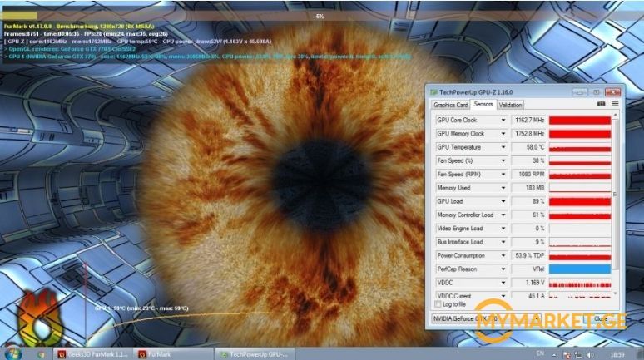Image resolution: width=644 pixels, height=360 pixels.
Task: Open the GPU-Z hamburger menu icon
Action: (615, 104)
